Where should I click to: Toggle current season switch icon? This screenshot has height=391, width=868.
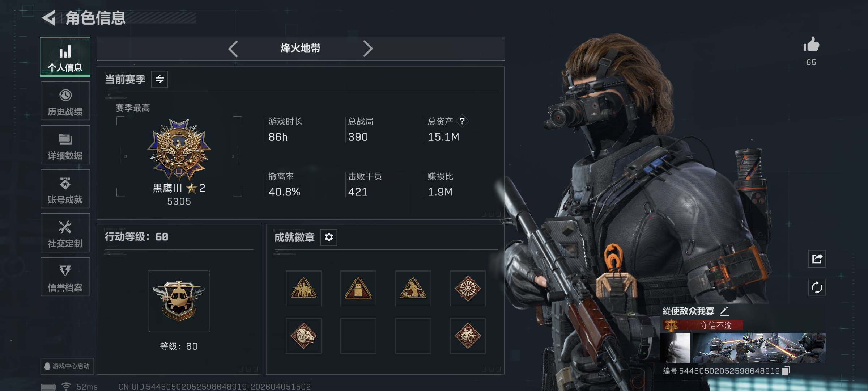(x=159, y=79)
